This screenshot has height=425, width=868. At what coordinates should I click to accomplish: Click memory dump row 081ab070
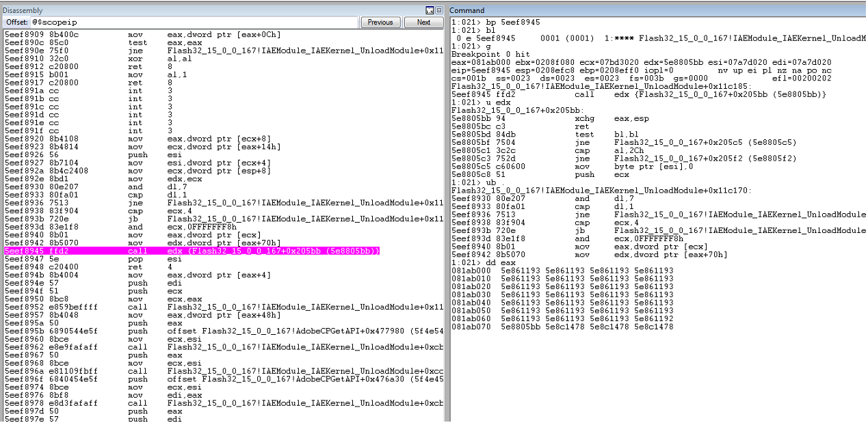pyautogui.click(x=562, y=327)
